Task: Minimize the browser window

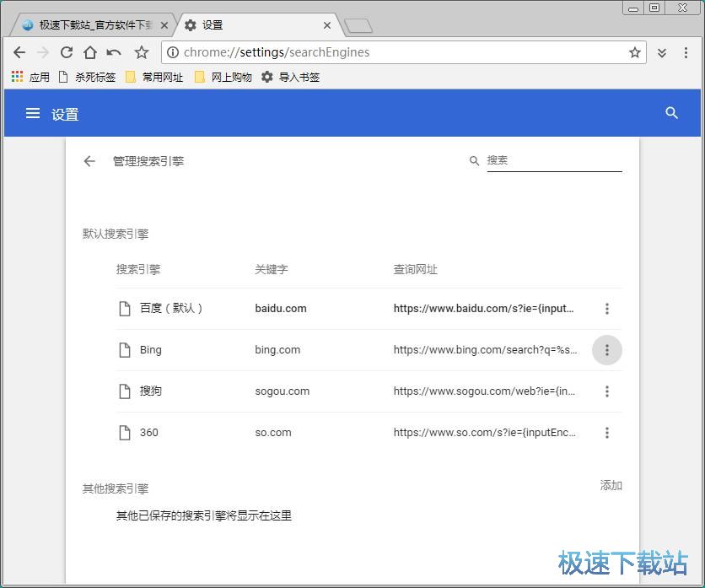Action: [633, 8]
